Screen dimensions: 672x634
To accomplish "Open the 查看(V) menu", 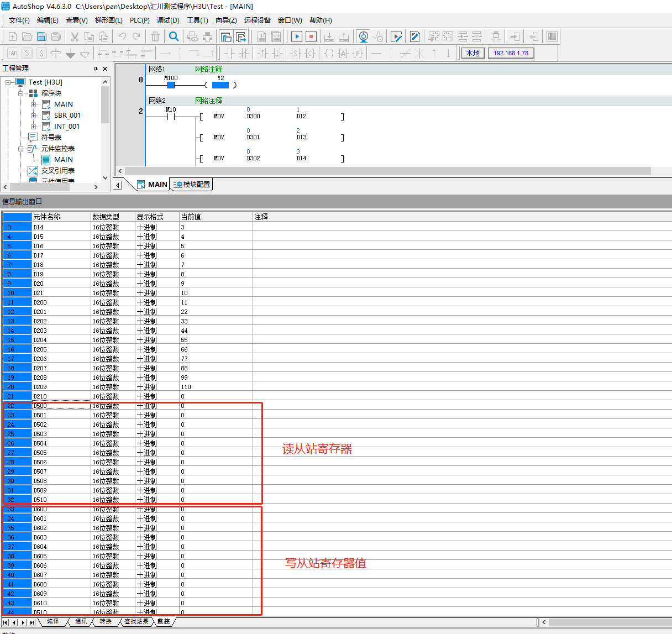I will tap(77, 20).
